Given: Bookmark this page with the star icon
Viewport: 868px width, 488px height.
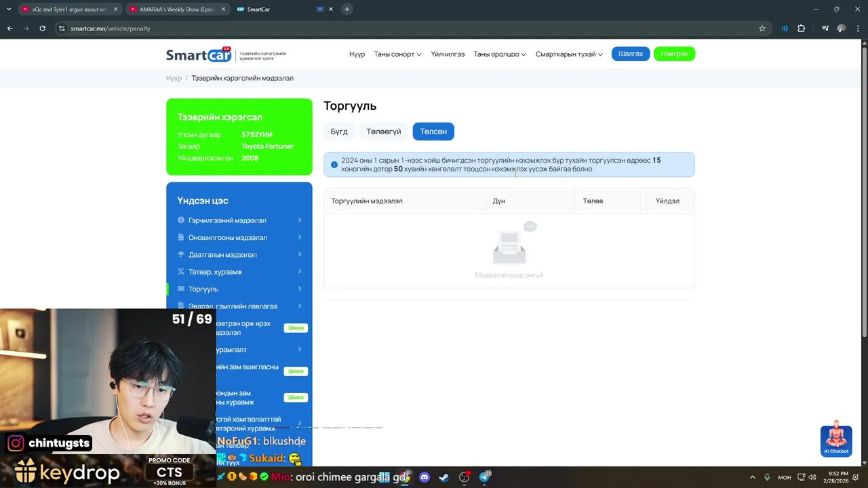Looking at the screenshot, I should coord(762,28).
